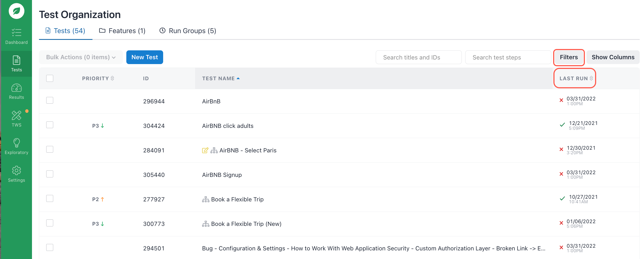Screen dimensions: 644x259
Task: Click the New Test button
Action: (145, 57)
